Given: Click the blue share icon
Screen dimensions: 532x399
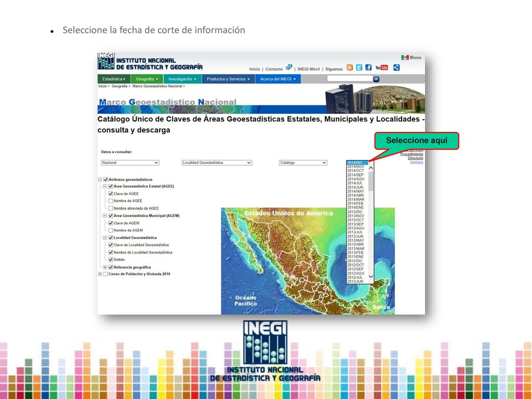Looking at the screenshot, I should [396, 68].
